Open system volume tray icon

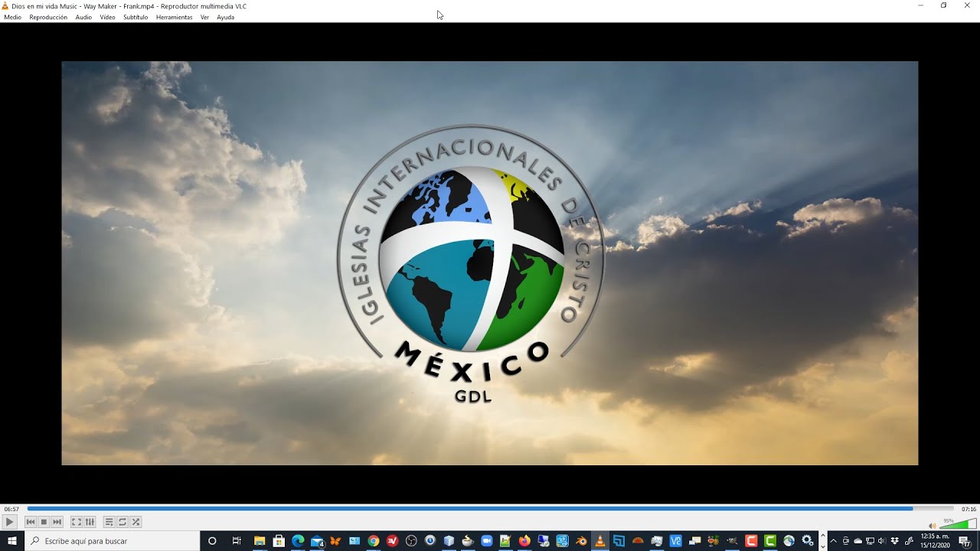881,541
